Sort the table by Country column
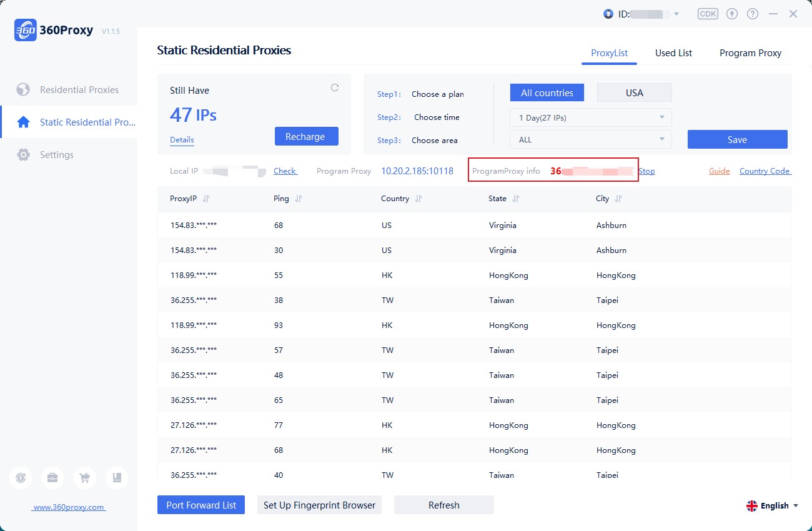812x531 pixels. point(418,199)
